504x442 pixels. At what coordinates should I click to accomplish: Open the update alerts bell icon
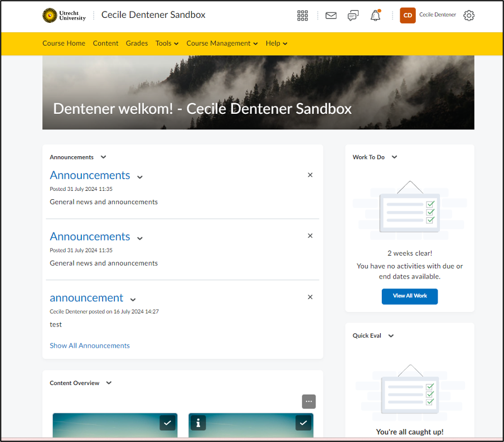tap(375, 15)
